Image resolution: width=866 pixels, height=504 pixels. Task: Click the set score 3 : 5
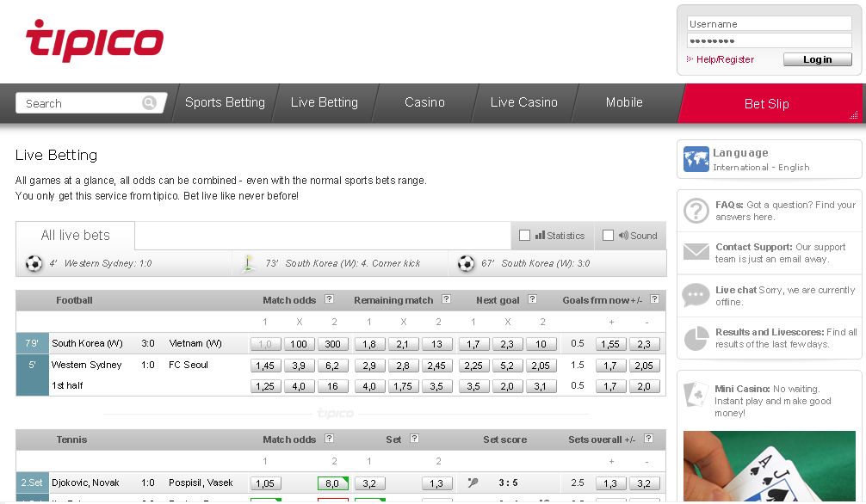(508, 482)
